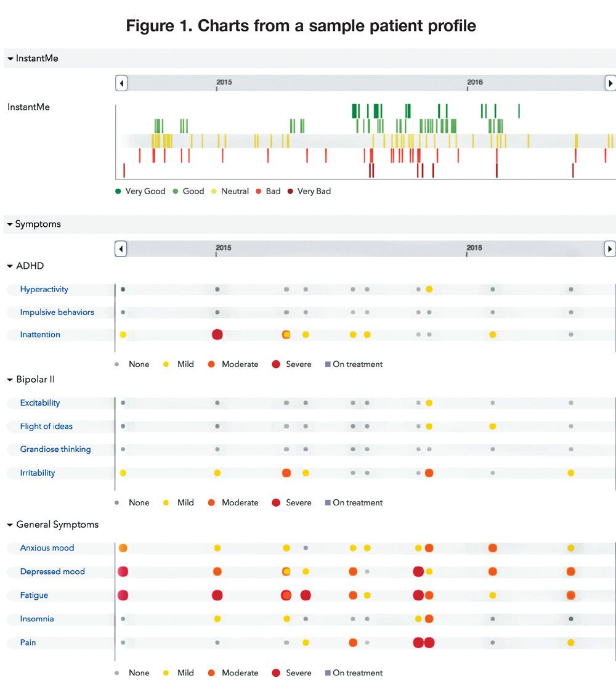Screen dimensions: 616x691
Task: Open the Impulsive behaviors link
Action: pos(57,312)
